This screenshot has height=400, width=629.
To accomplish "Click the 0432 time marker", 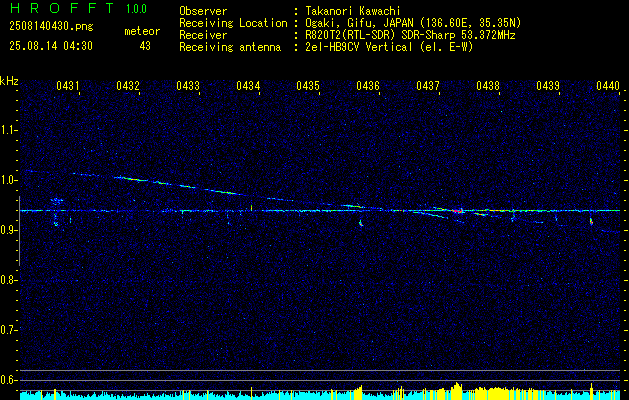I will pyautogui.click(x=128, y=86).
